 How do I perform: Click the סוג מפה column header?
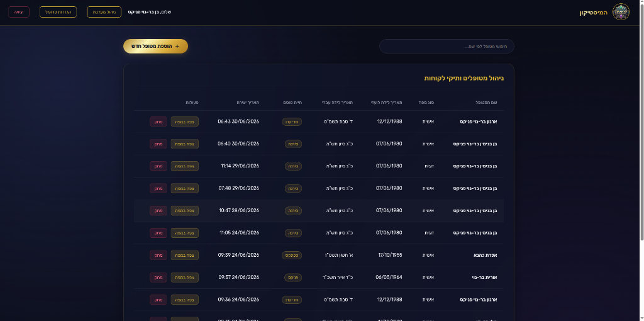(x=427, y=103)
